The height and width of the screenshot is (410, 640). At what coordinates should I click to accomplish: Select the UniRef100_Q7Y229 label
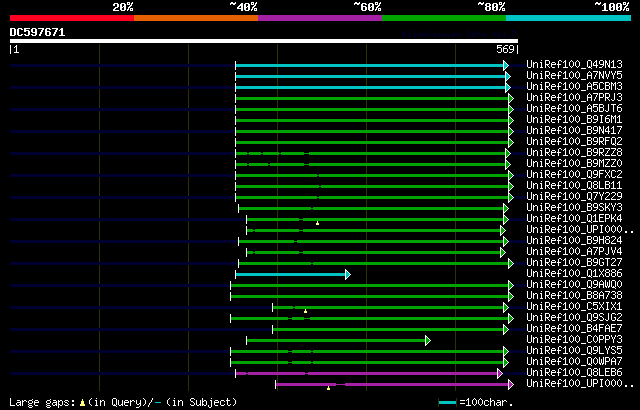point(574,197)
